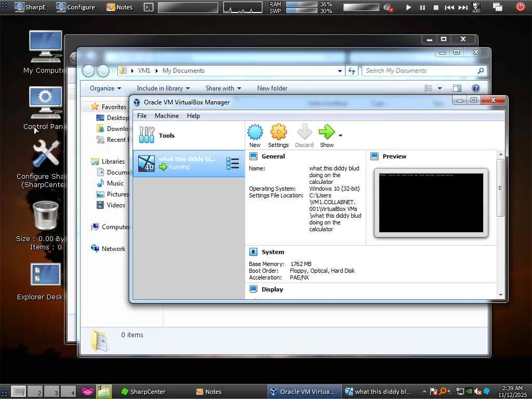
Task: Click the Play media control
Action: (408, 7)
